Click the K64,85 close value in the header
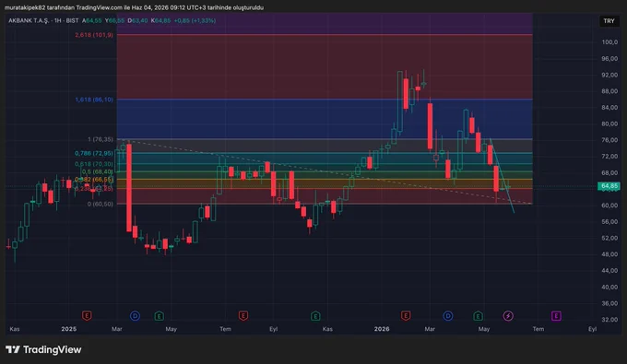 [160, 20]
